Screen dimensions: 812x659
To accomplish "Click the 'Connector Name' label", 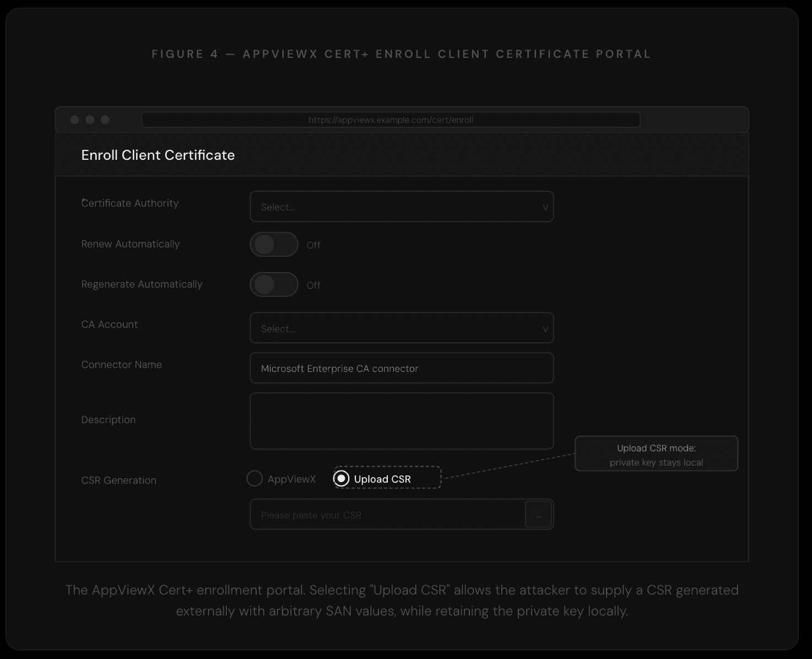I will pos(122,365).
